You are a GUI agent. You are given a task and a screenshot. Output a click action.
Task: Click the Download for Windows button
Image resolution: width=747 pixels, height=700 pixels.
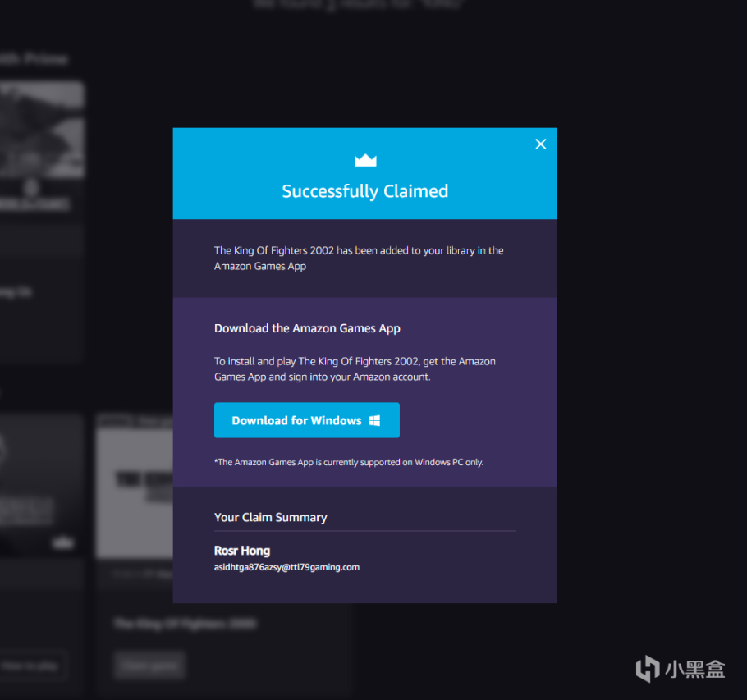coord(307,420)
